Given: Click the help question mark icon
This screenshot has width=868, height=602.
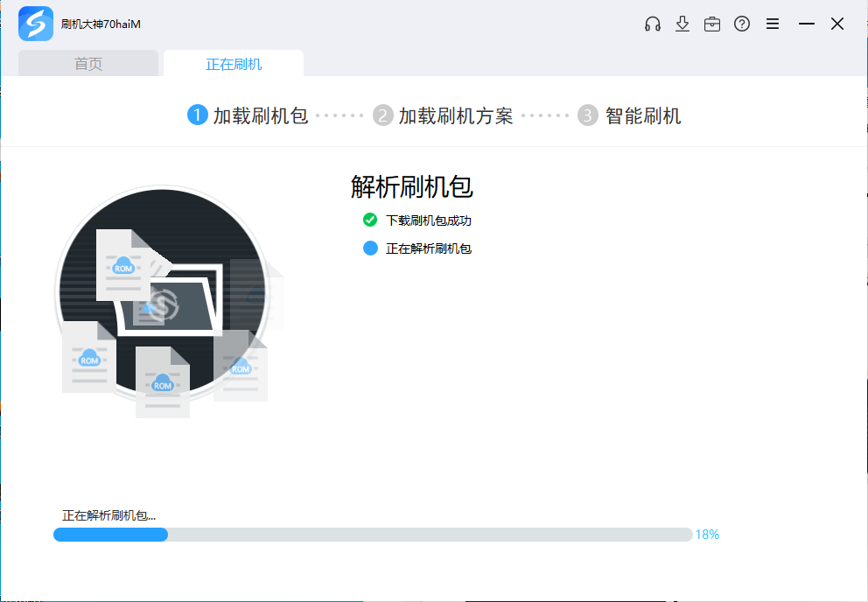Looking at the screenshot, I should [742, 24].
